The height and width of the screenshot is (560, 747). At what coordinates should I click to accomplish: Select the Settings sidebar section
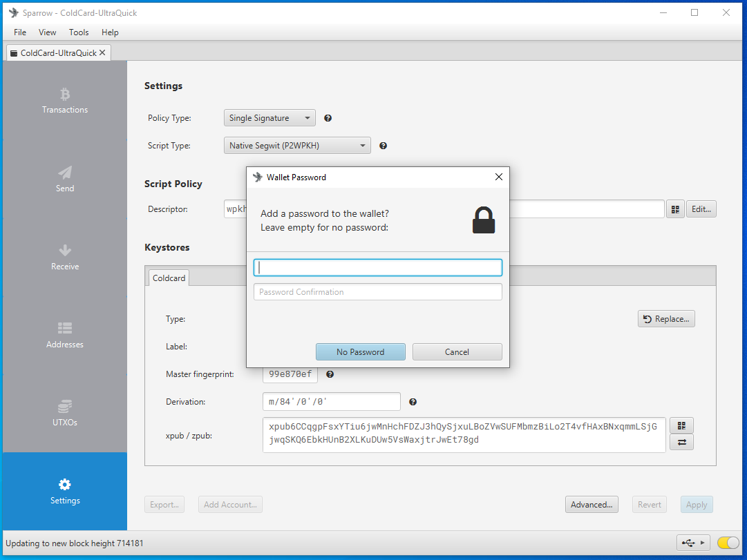coord(65,492)
